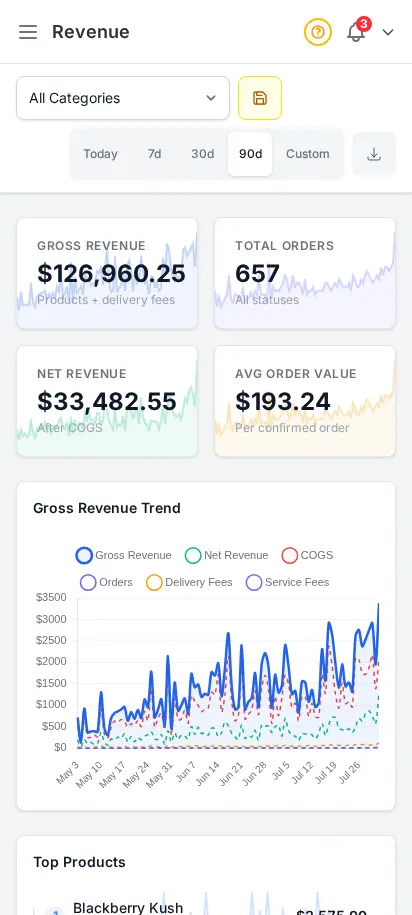Toggle Gross Revenue series in legend
The image size is (412, 915).
(124, 555)
